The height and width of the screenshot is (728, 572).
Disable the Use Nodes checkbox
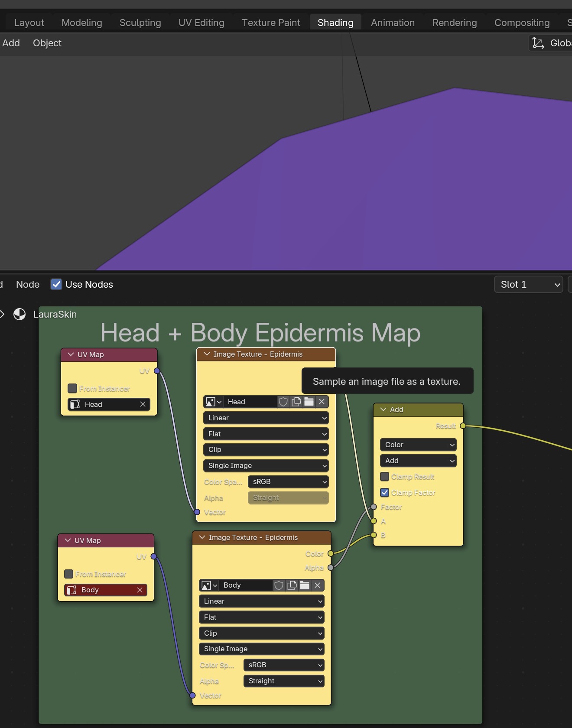pyautogui.click(x=56, y=284)
